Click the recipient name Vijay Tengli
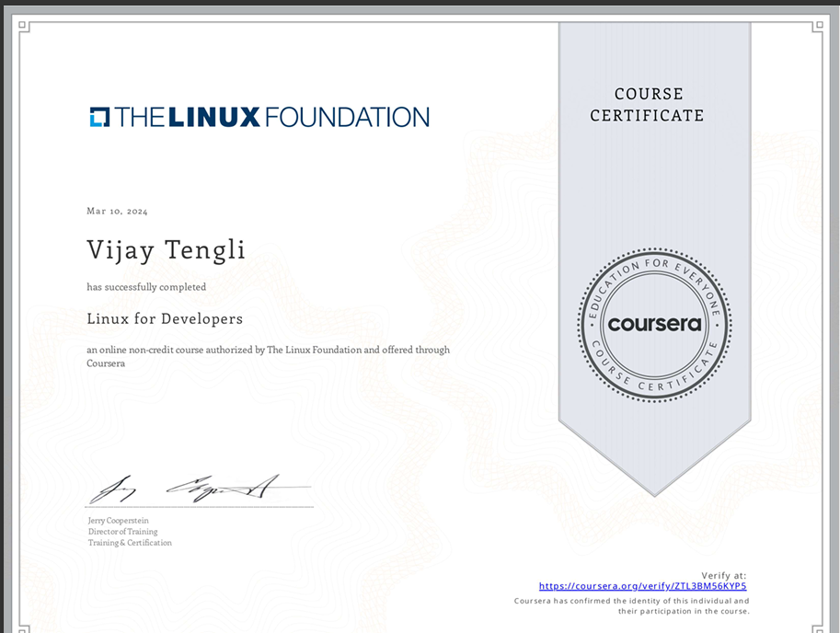840x633 pixels. click(x=166, y=249)
